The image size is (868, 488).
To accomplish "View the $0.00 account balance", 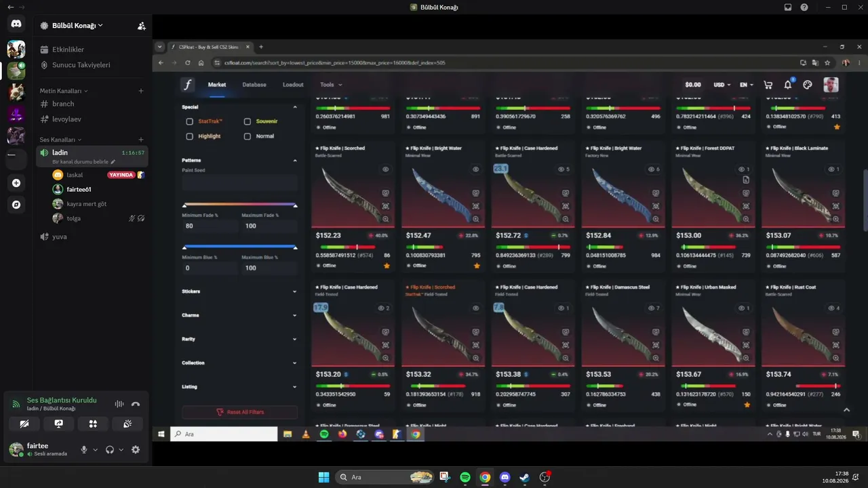I will [x=693, y=85].
